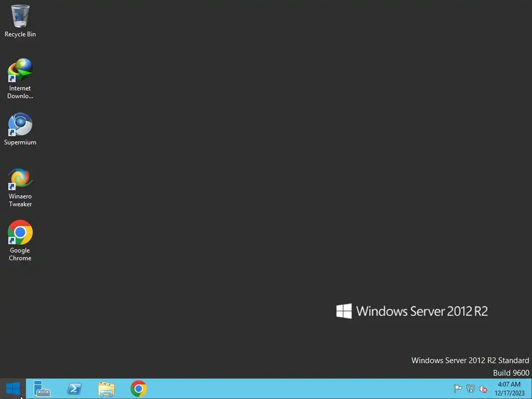Open the network status tray icon
532x399 pixels.
pos(471,389)
